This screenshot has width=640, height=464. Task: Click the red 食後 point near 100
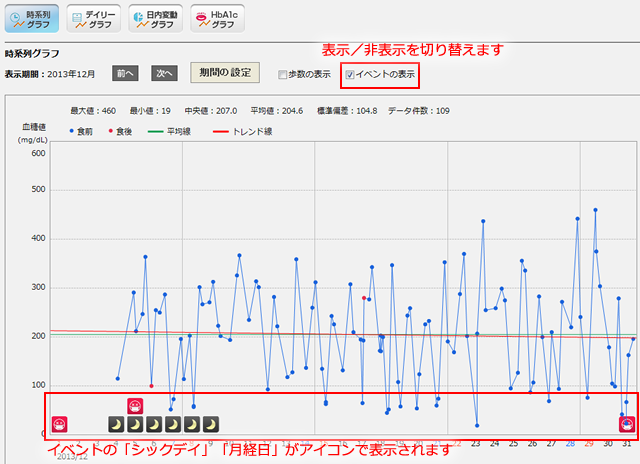(x=151, y=386)
